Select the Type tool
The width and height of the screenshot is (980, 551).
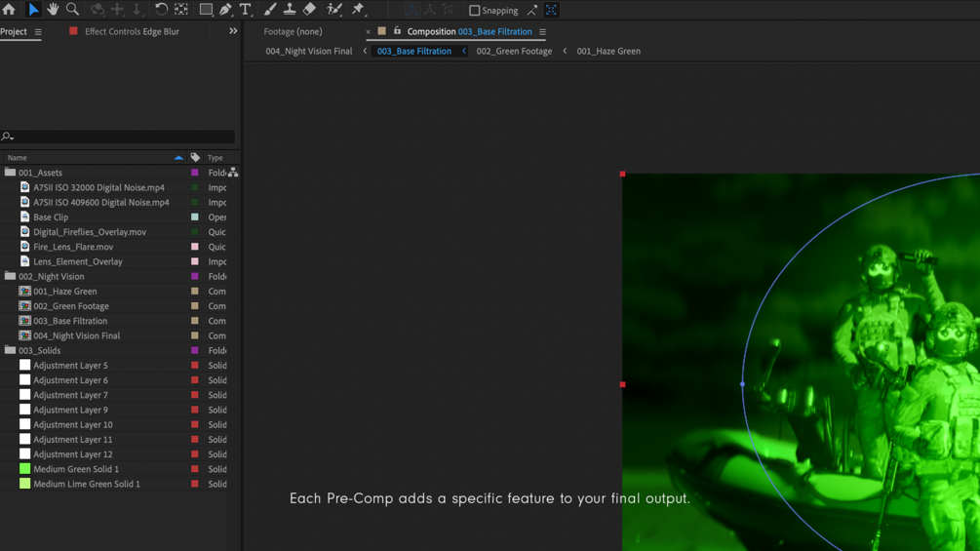(245, 10)
